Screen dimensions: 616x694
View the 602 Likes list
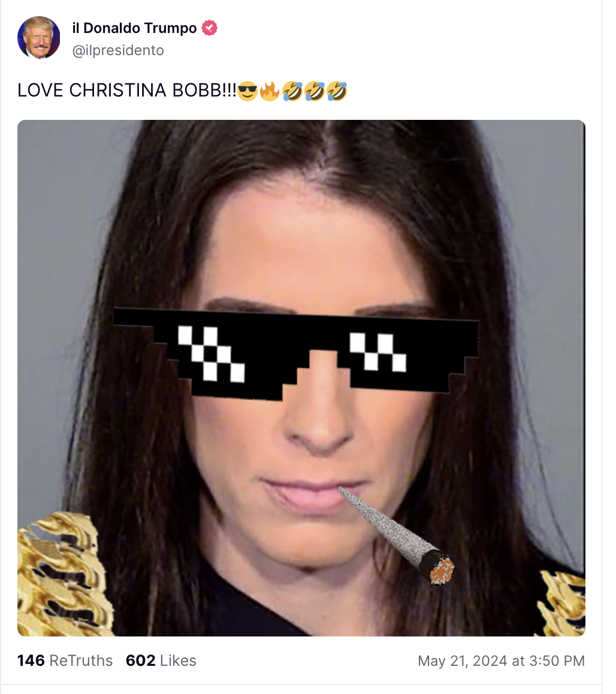(x=161, y=660)
